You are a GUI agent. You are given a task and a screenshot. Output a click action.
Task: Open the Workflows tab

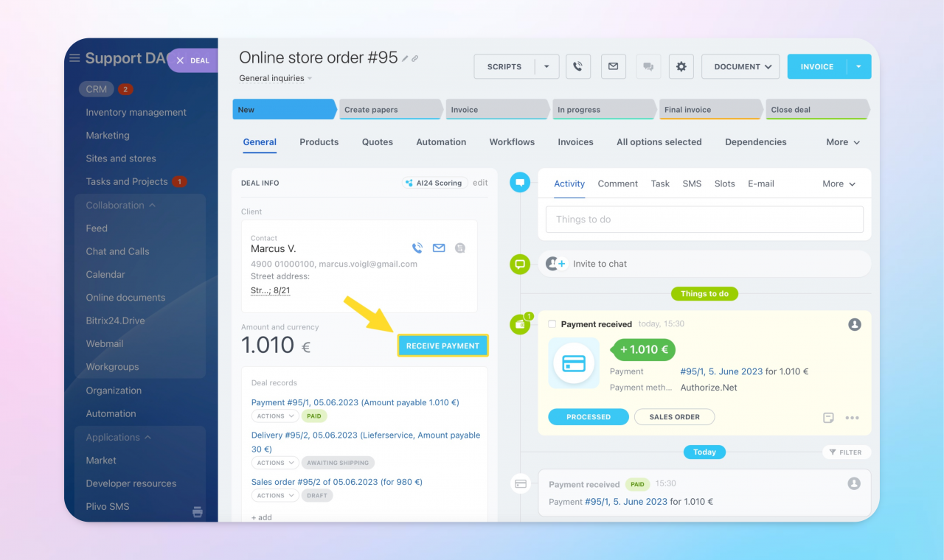[x=512, y=142]
